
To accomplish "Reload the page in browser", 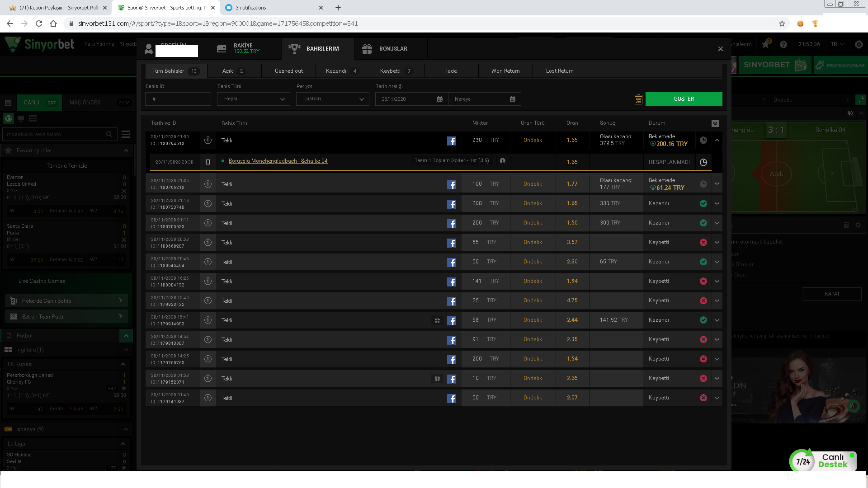I will [x=39, y=23].
